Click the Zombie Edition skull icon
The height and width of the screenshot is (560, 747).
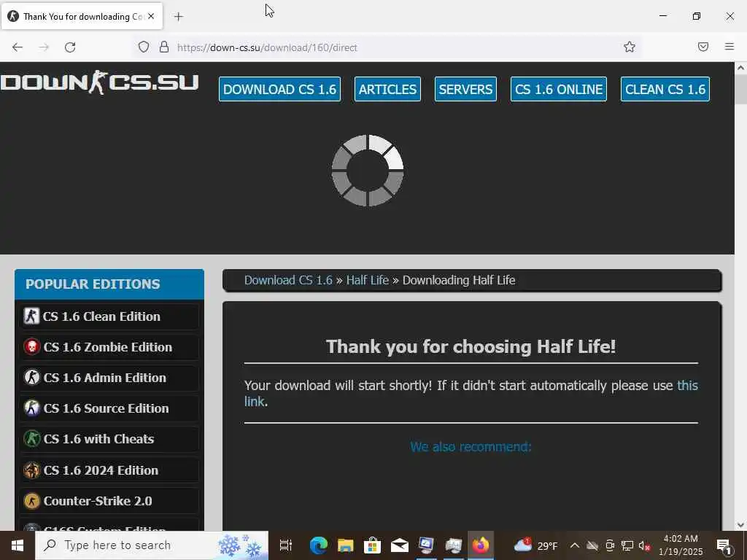tap(31, 347)
